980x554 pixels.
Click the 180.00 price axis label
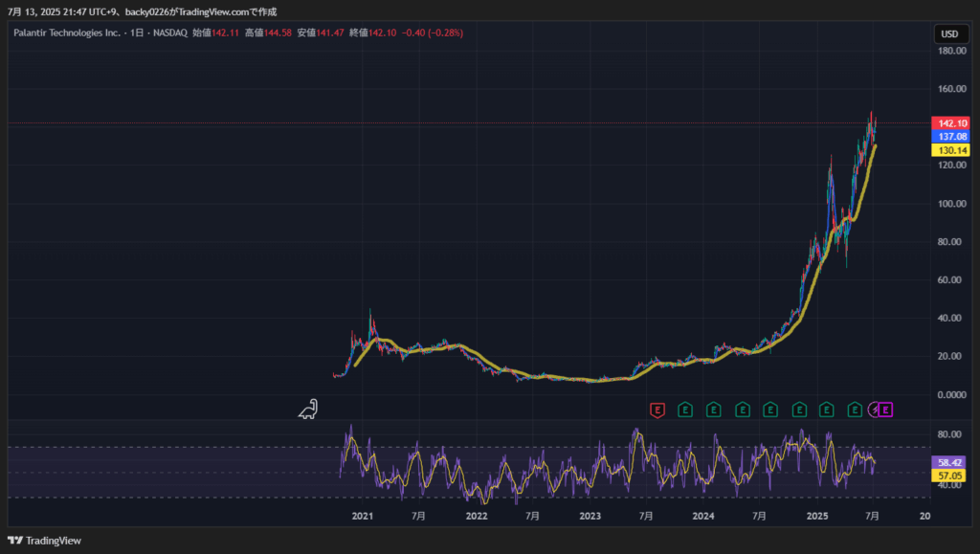(x=952, y=51)
